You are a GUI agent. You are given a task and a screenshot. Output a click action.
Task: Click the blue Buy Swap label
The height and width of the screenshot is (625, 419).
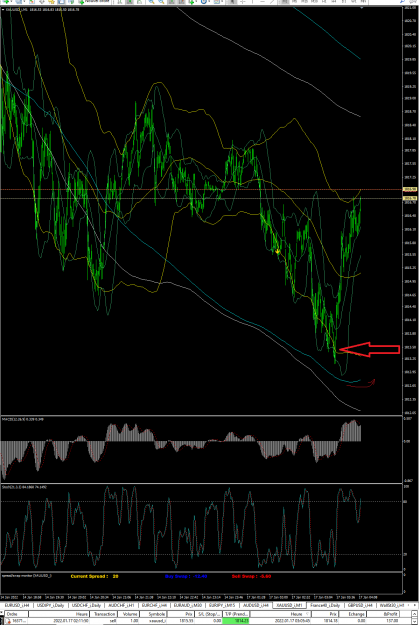pyautogui.click(x=186, y=576)
